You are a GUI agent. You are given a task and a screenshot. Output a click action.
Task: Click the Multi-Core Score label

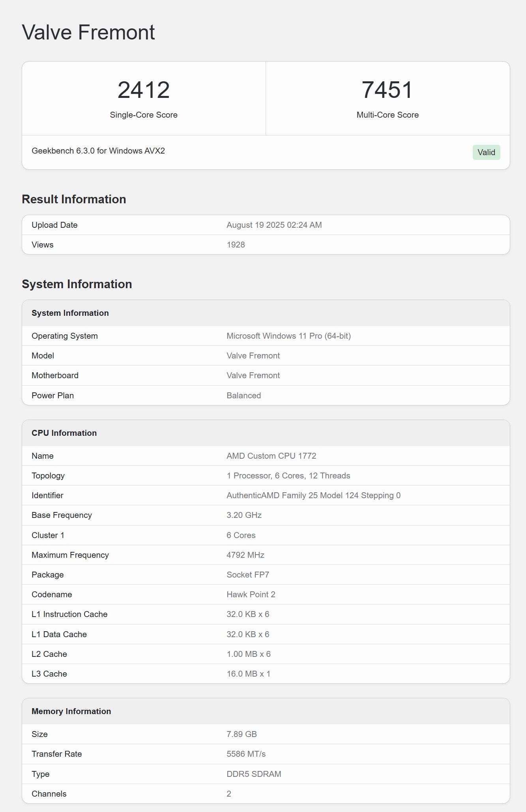coord(387,115)
